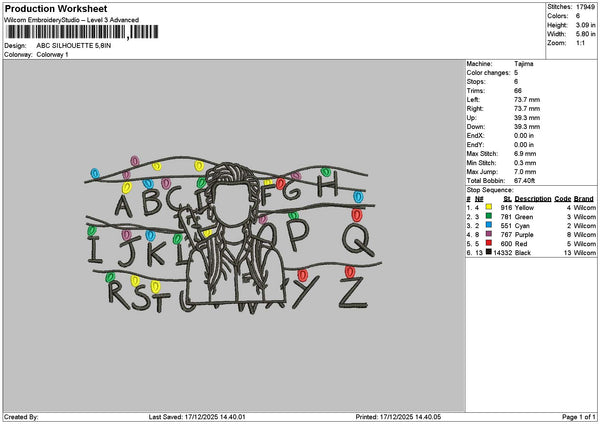This screenshot has width=600, height=424.
Task: Click the cyan thread color swatch
Action: click(489, 225)
